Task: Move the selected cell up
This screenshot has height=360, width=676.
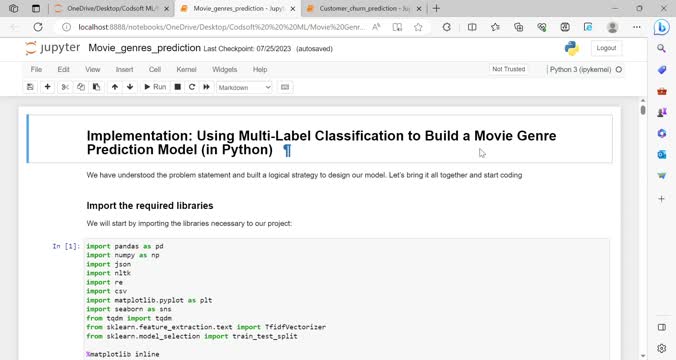Action: pyautogui.click(x=115, y=87)
